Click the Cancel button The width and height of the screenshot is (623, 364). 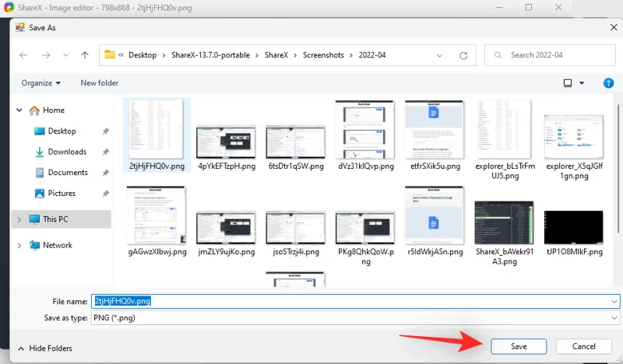point(583,346)
